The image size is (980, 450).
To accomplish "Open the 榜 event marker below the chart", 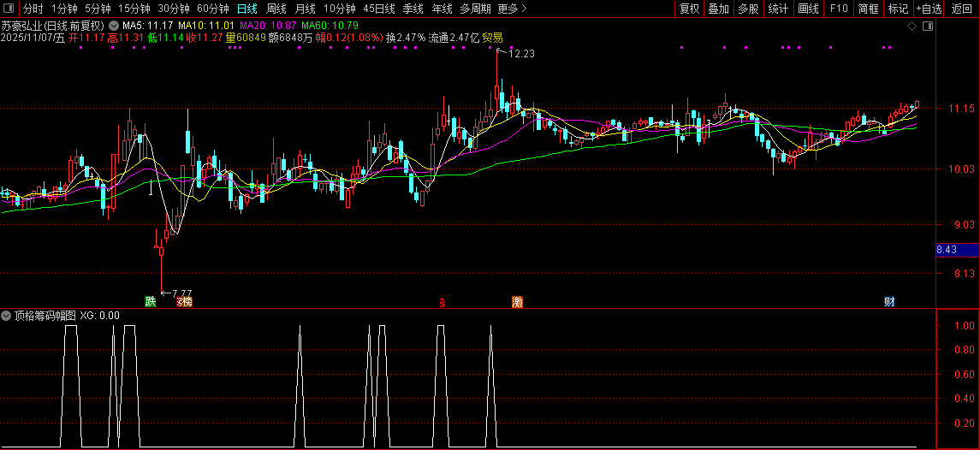I will [184, 302].
